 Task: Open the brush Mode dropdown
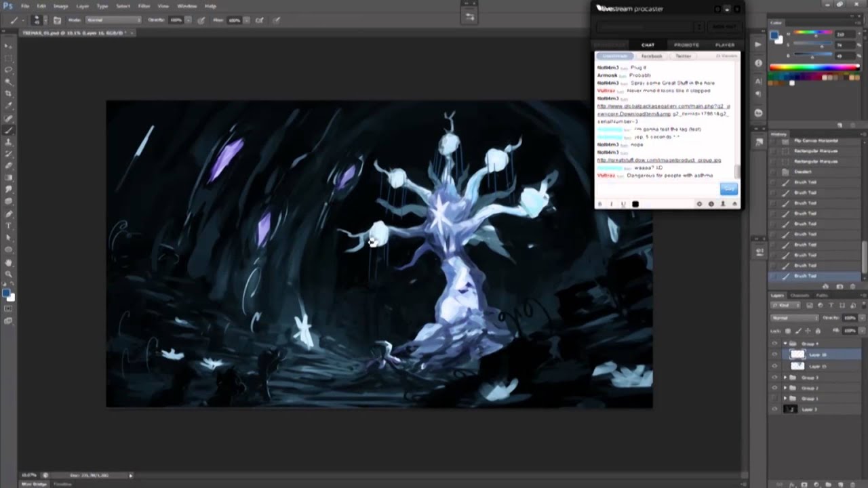coord(112,20)
